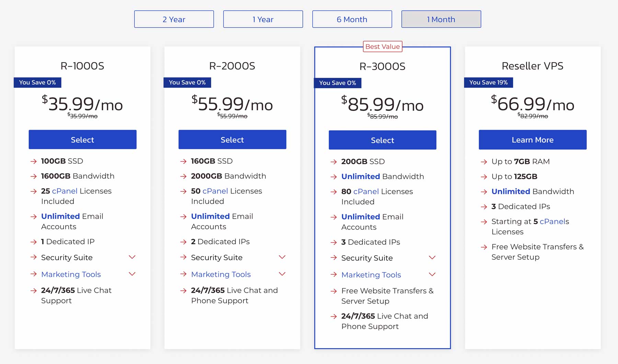
Task: Click the Best Value badge on R-3000S
Action: 382,46
